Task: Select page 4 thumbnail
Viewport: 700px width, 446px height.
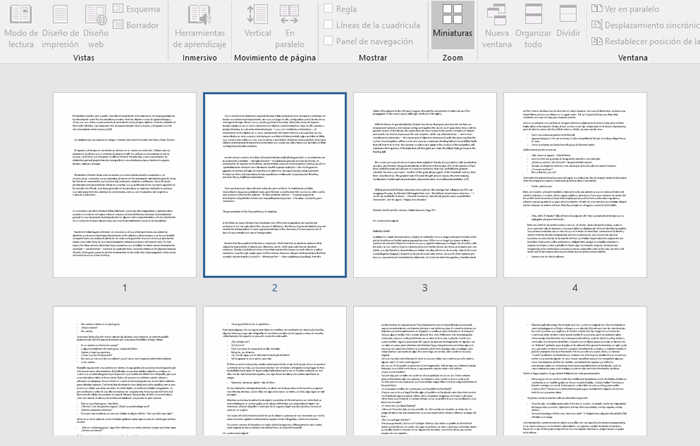Action: coord(574,185)
